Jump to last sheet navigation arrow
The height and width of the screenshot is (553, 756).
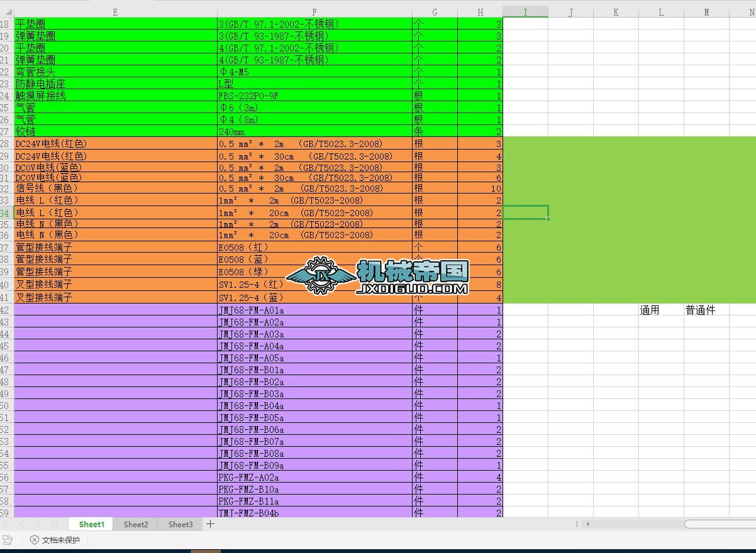click(x=53, y=524)
